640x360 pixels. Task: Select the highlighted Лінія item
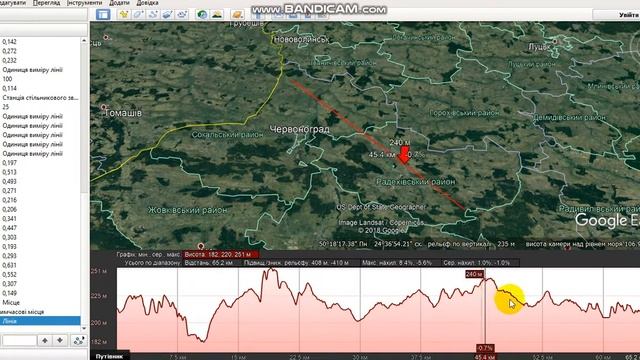tap(40, 321)
